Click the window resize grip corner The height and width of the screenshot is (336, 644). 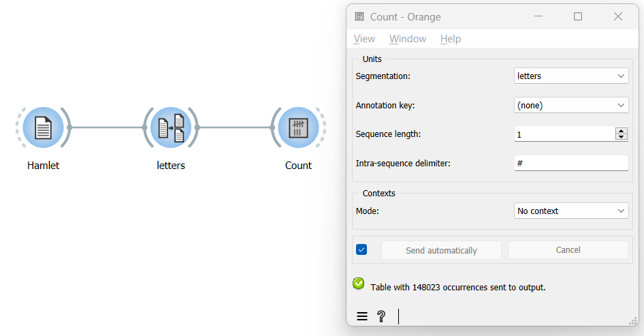633,321
